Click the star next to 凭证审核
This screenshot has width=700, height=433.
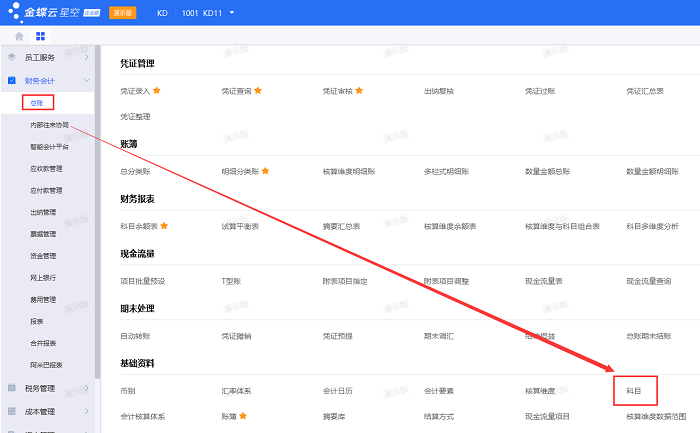click(x=359, y=91)
